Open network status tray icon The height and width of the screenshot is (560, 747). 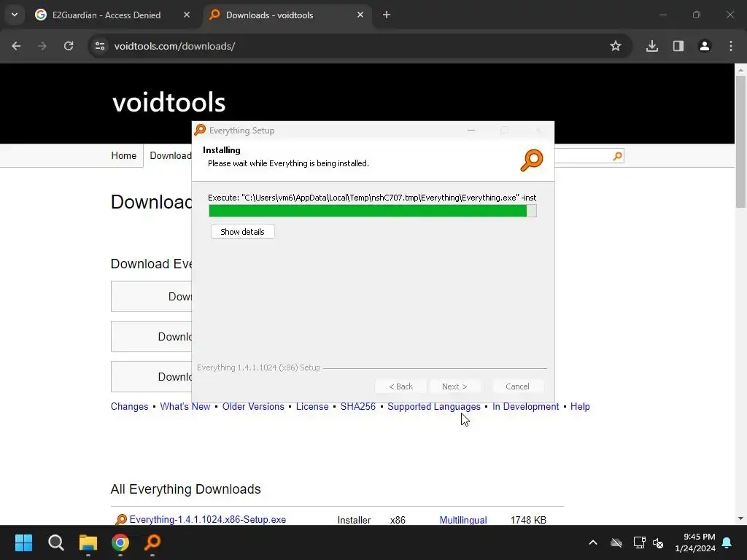639,542
